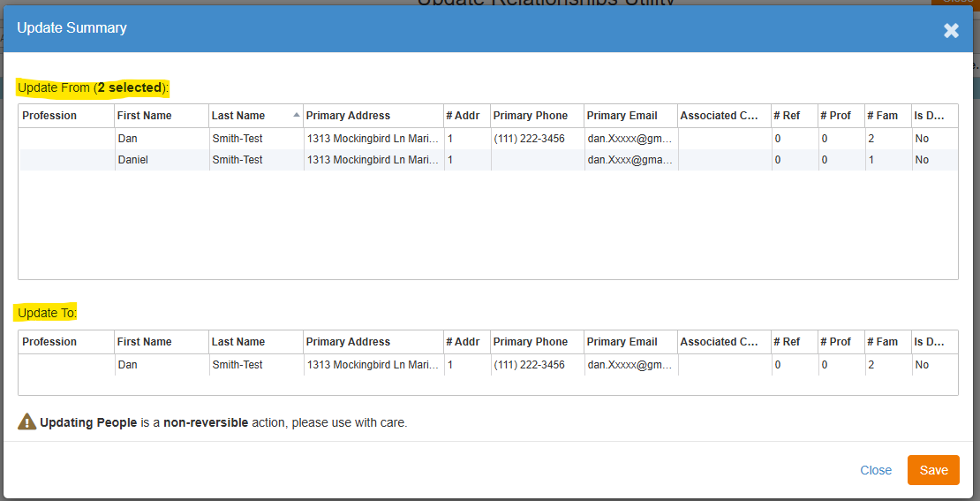980x501 pixels.
Task: Click the Close link beside Save
Action: (x=876, y=470)
